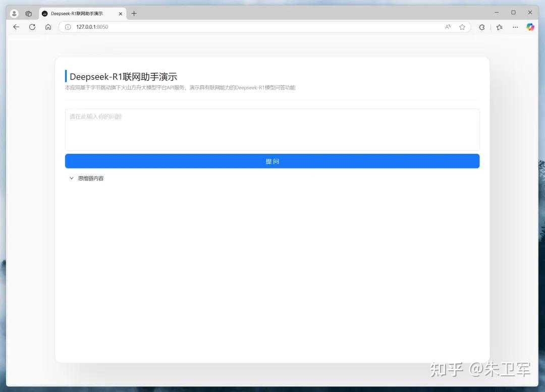Open the Copilot sidebar
This screenshot has width=545, height=392.
click(530, 27)
